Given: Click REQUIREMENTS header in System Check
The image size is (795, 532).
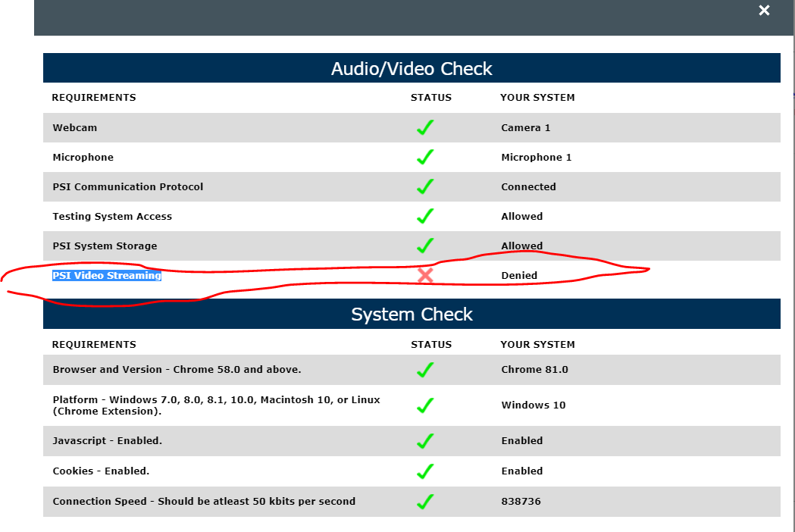Looking at the screenshot, I should click(x=94, y=344).
